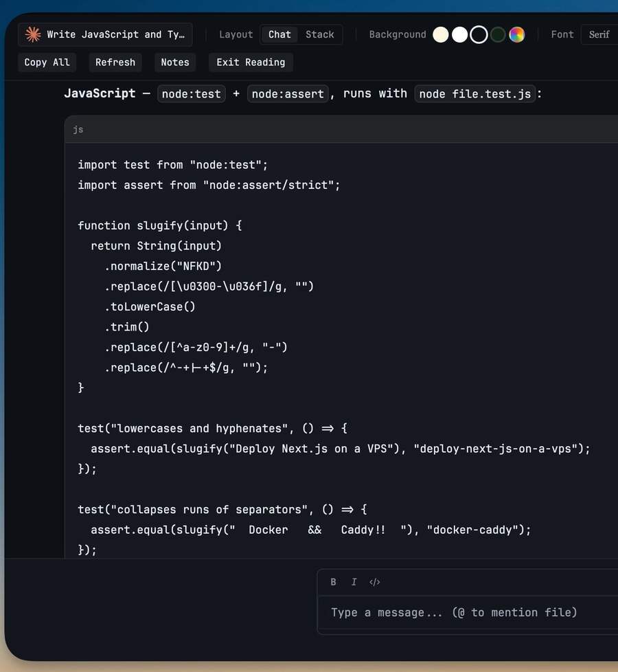The width and height of the screenshot is (618, 672).
Task: Click the 'test("lowercases and hyphenates"' line
Action: coord(212,429)
